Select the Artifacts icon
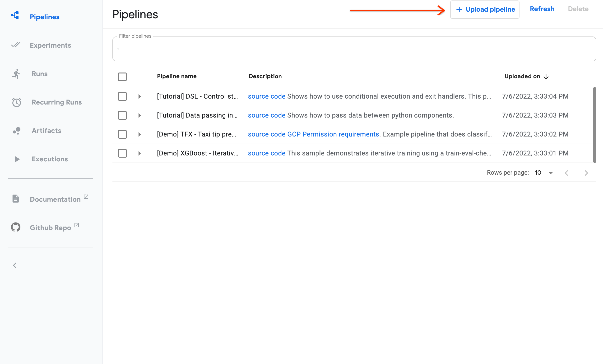Image resolution: width=603 pixels, height=364 pixels. (x=16, y=131)
